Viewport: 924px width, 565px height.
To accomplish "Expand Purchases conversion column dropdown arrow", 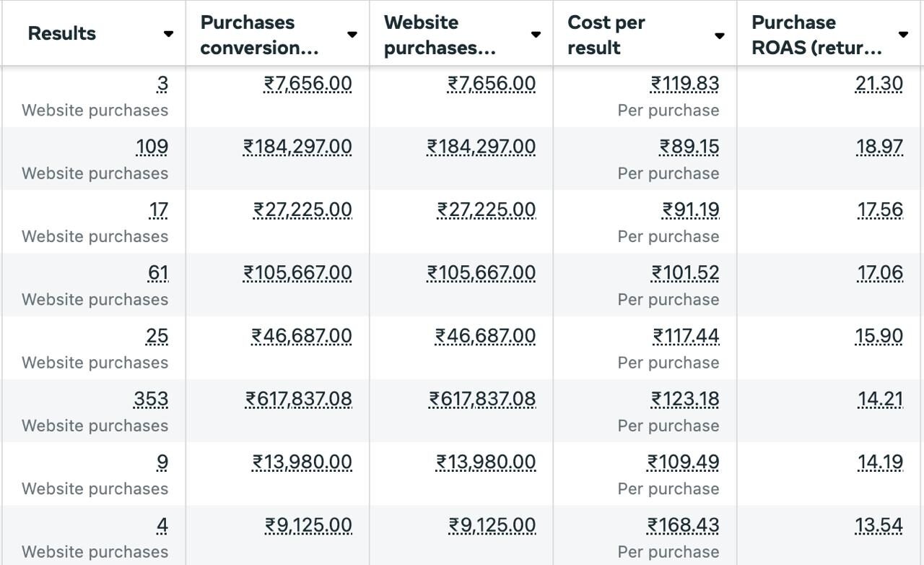I will [352, 34].
